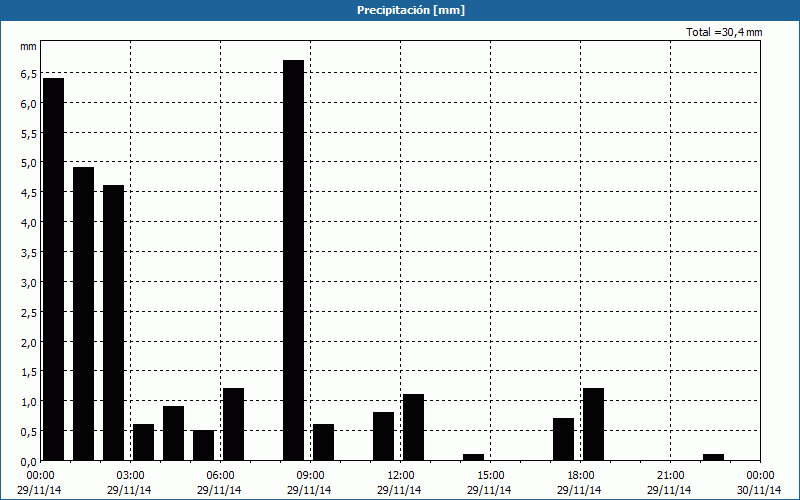
Task: Select the 01:00 bar reaching 4,9 mm
Action: (84, 314)
